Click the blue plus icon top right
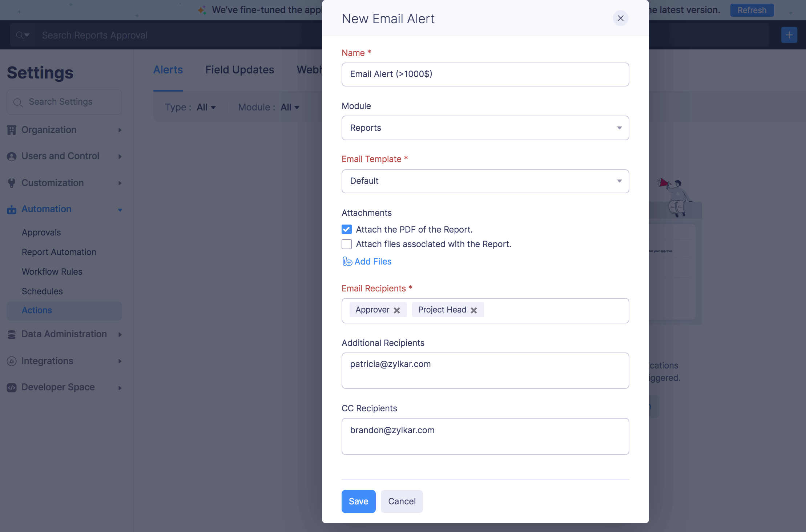806x532 pixels. pos(789,35)
